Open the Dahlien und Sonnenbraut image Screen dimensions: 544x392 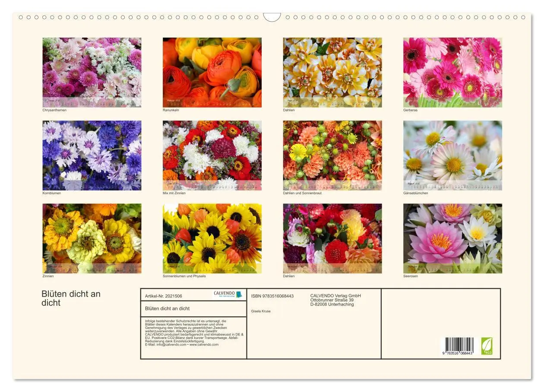(332, 155)
